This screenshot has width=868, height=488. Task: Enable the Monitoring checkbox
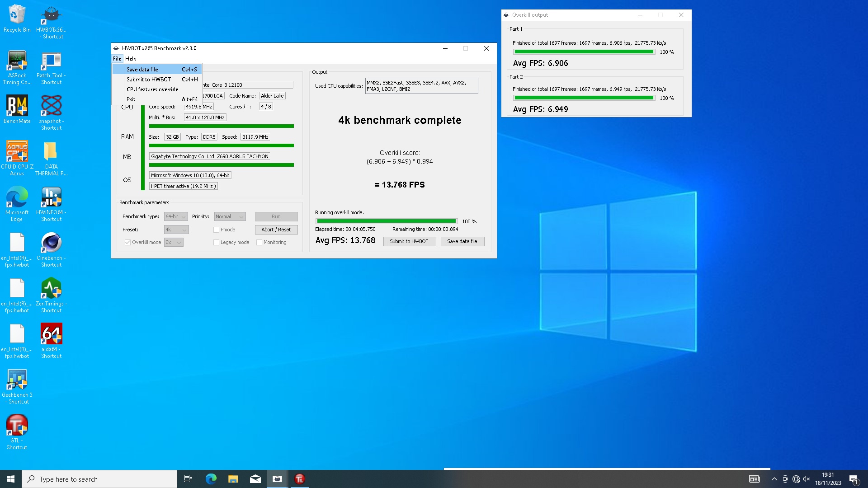(259, 242)
